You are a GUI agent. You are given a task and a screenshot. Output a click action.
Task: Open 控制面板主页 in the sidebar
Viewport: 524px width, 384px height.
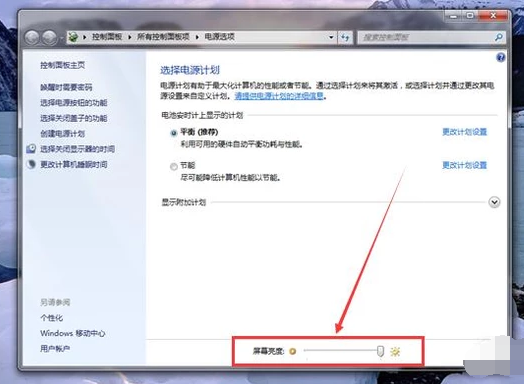[x=62, y=65]
